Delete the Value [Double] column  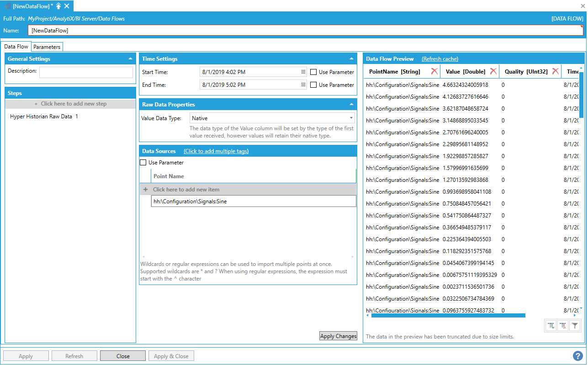(493, 71)
